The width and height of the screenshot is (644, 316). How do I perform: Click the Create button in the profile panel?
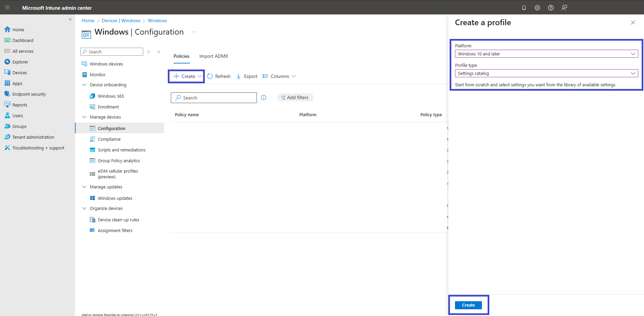468,305
